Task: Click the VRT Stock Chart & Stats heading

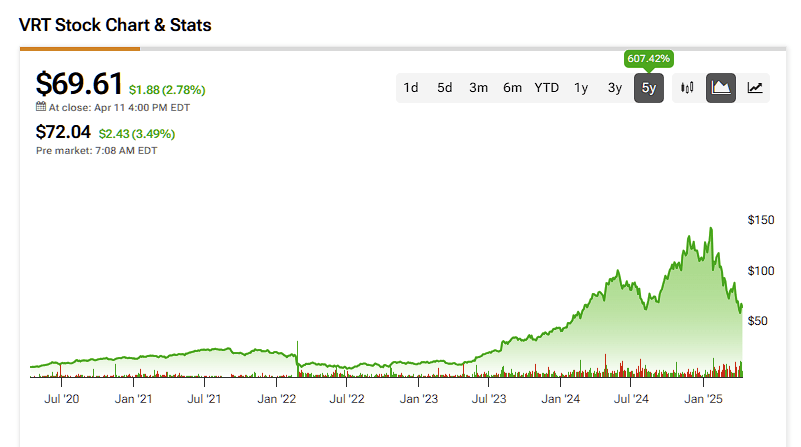Action: point(115,25)
